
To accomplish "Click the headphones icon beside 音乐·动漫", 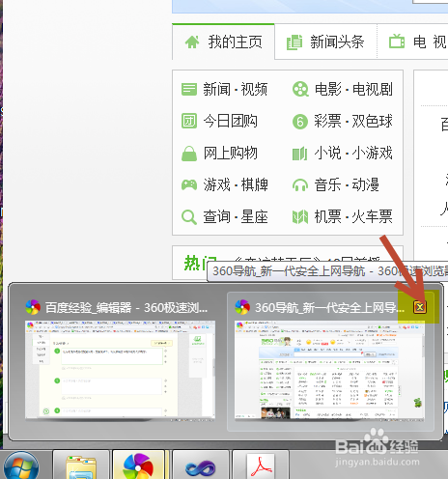I will point(300,185).
